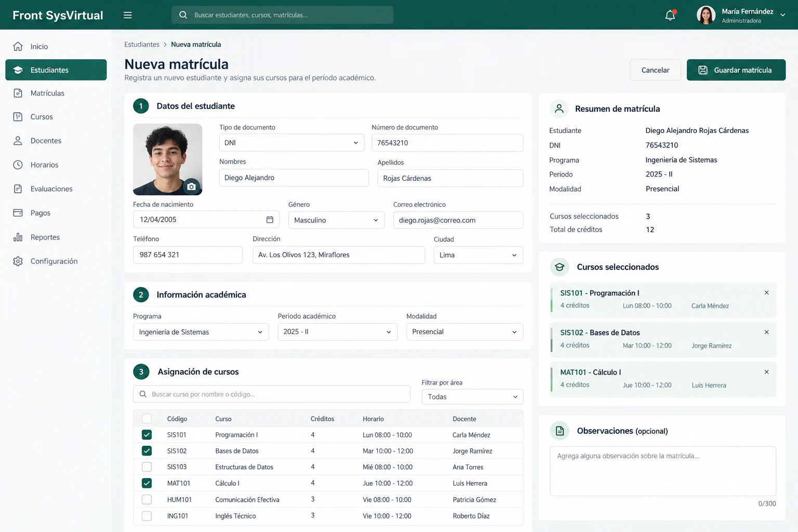Check the SIS103 Estructuras de Datos checkbox
The width and height of the screenshot is (798, 532).
tap(147, 467)
